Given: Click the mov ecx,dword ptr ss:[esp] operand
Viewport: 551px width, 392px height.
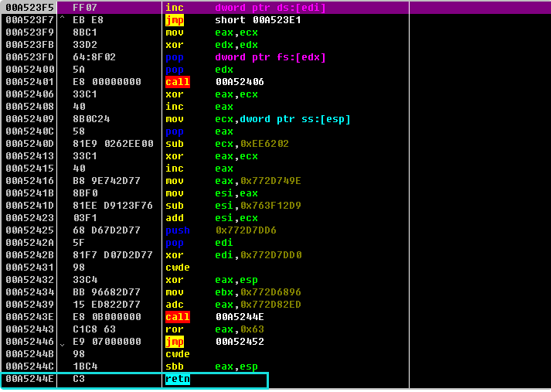Looking at the screenshot, I should (x=282, y=119).
